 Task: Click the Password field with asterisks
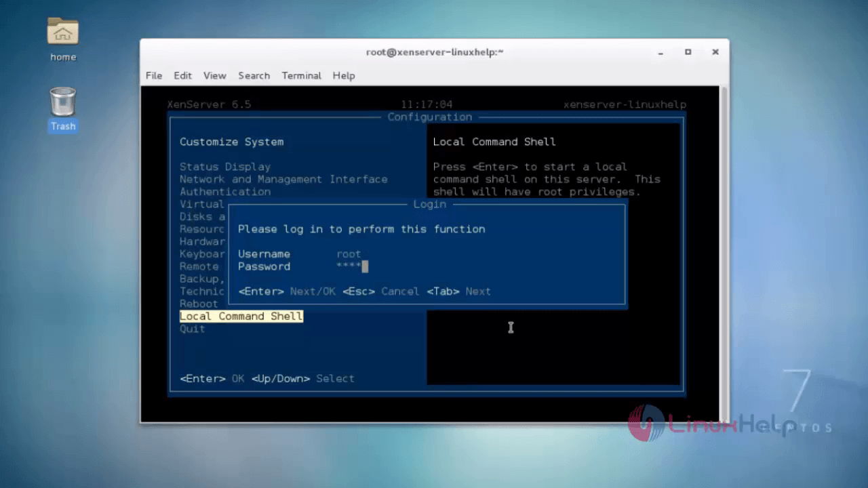(352, 266)
